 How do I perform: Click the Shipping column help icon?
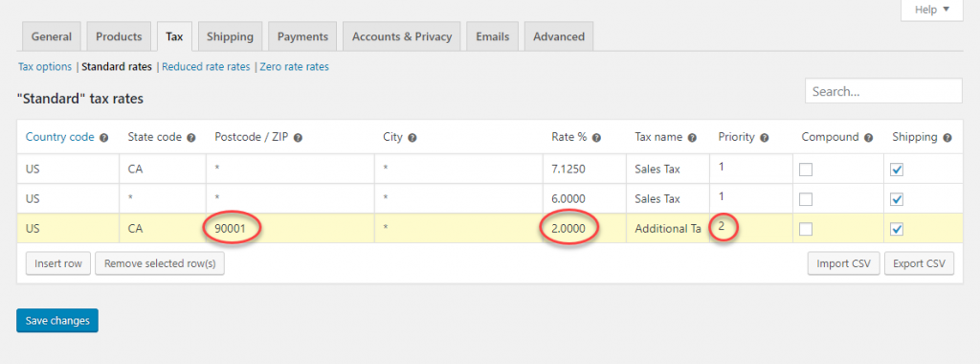point(947,138)
